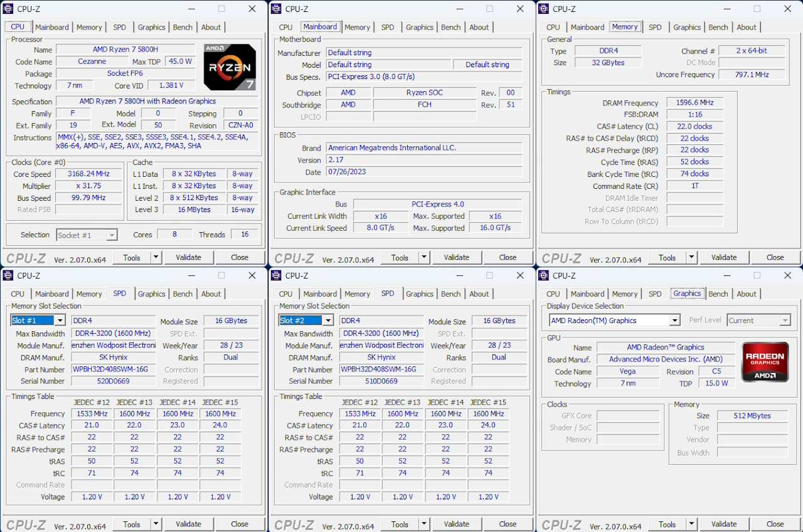Image resolution: width=803 pixels, height=532 pixels.
Task: Click the Part Number field in Slot #1 window
Action: click(113, 370)
